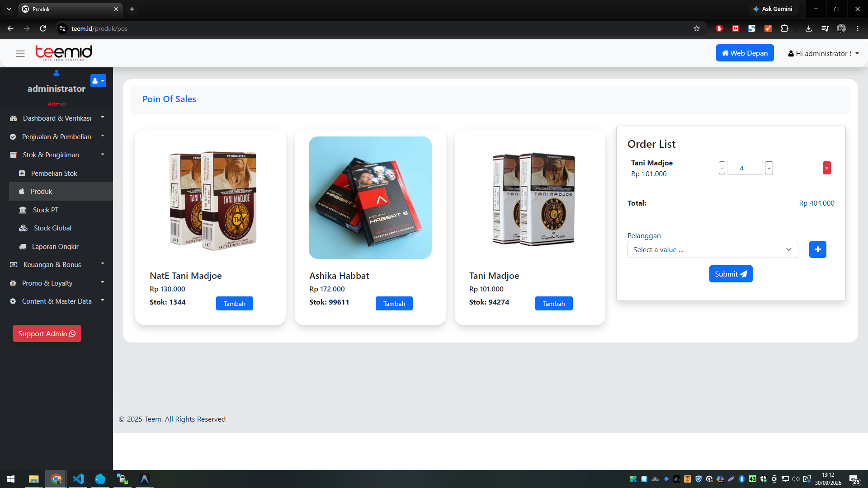Select Produk submenu item
This screenshot has width=868, height=488.
pyautogui.click(x=61, y=192)
